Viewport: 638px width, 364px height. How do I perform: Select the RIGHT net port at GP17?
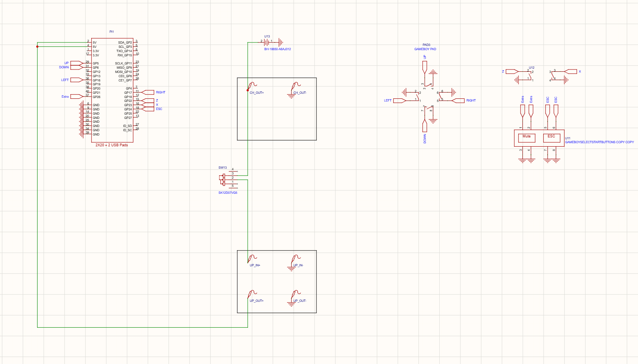pos(148,92)
